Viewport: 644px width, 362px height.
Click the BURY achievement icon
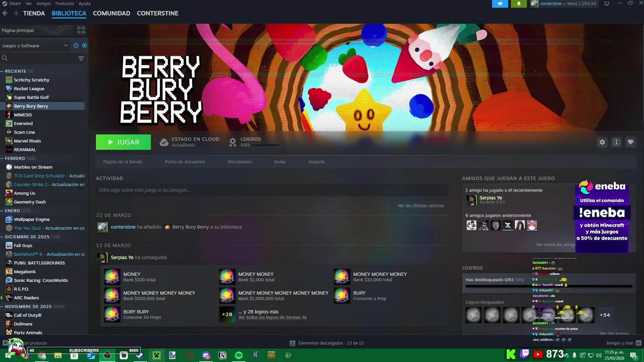point(342,295)
